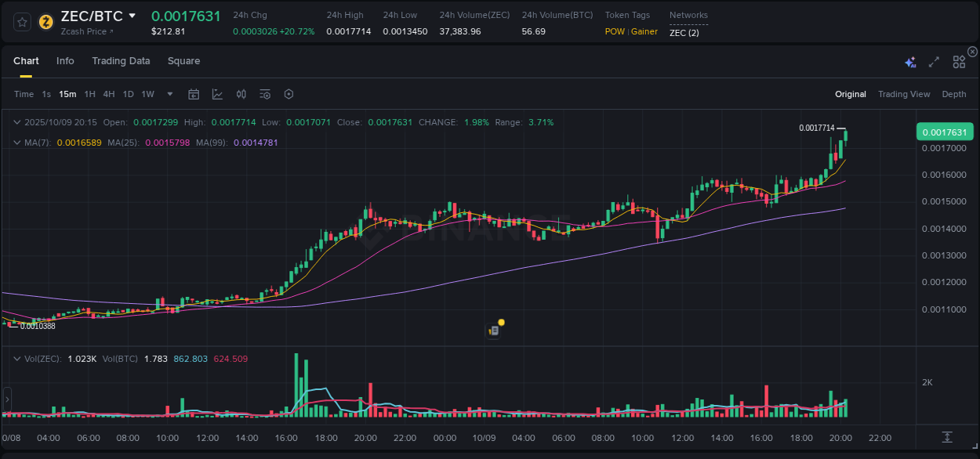This screenshot has height=459, width=980.
Task: Collapse the MA indicator row chevron
Action: [x=16, y=143]
